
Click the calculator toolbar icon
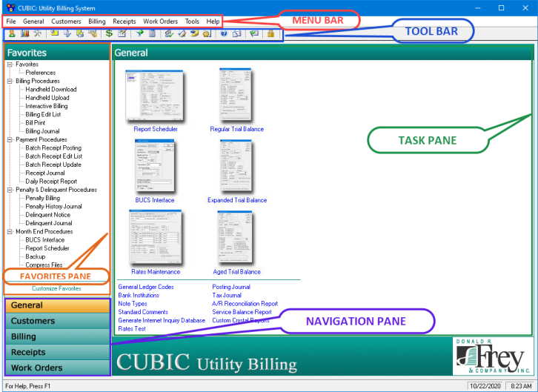153,33
